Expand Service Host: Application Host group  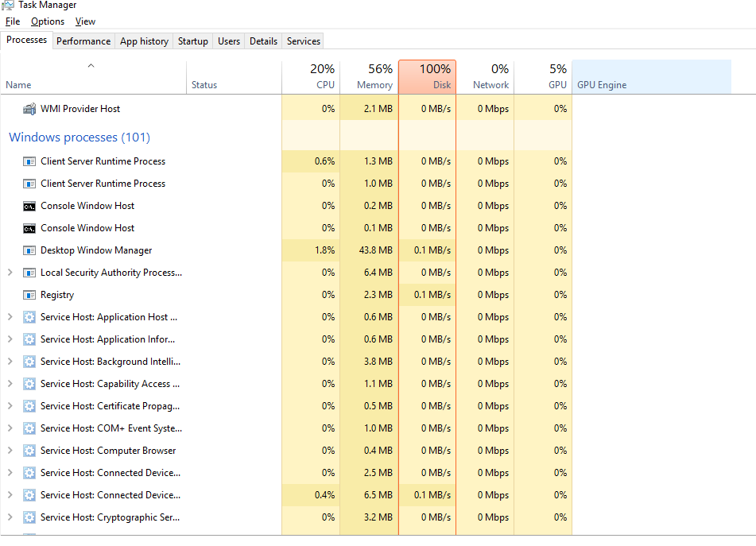point(10,316)
